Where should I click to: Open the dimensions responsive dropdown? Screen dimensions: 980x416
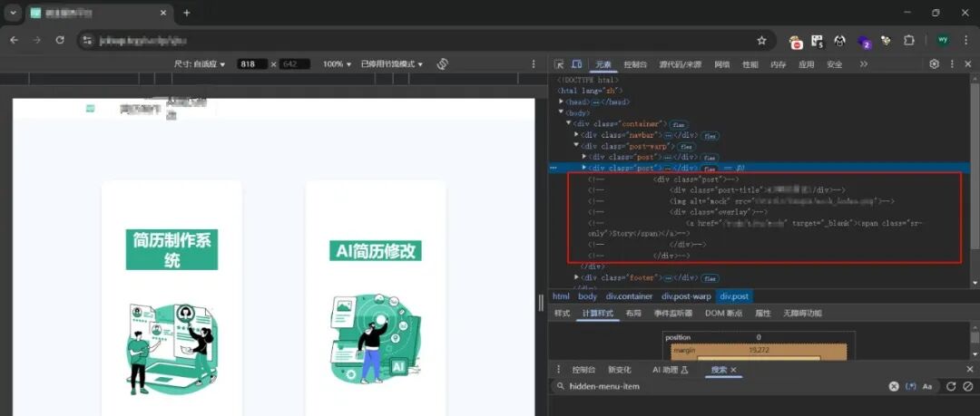pos(200,64)
